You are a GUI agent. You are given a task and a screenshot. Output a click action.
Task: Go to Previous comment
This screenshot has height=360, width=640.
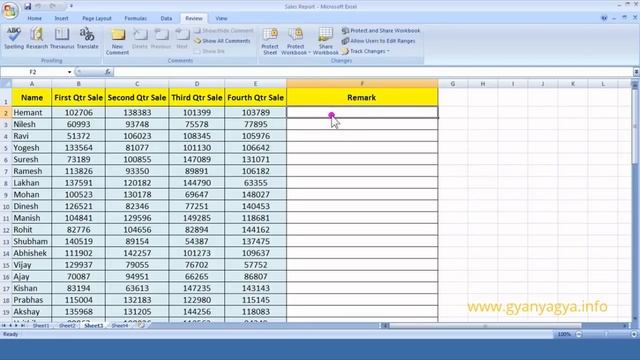(161, 39)
